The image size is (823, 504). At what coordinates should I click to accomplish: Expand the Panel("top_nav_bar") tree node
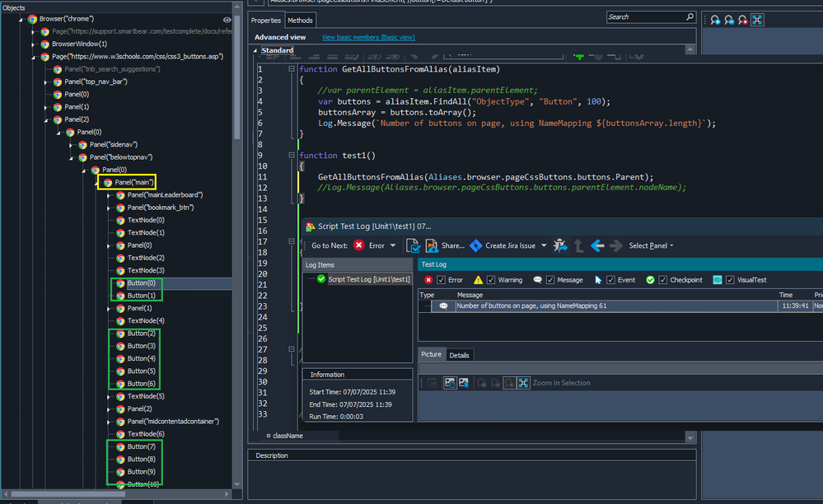46,82
